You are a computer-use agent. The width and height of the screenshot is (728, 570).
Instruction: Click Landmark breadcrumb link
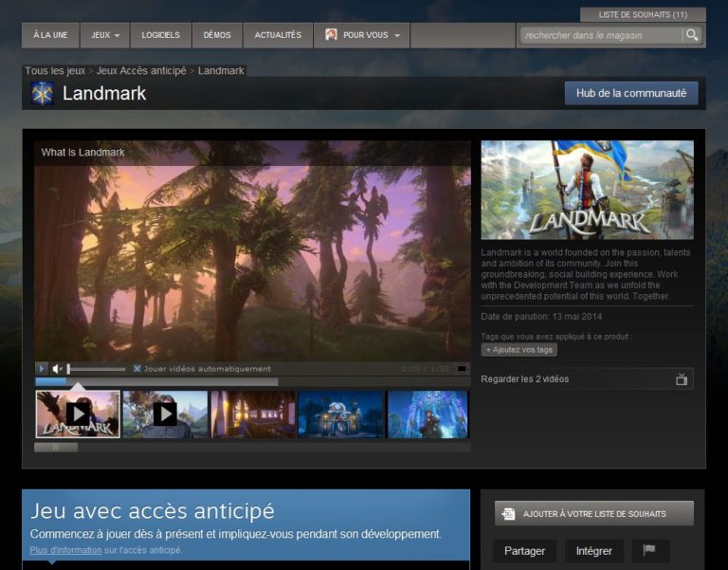(x=221, y=70)
